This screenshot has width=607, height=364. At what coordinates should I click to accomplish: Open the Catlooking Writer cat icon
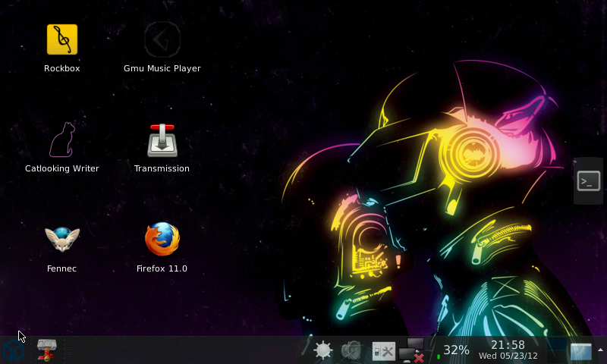pyautogui.click(x=62, y=140)
